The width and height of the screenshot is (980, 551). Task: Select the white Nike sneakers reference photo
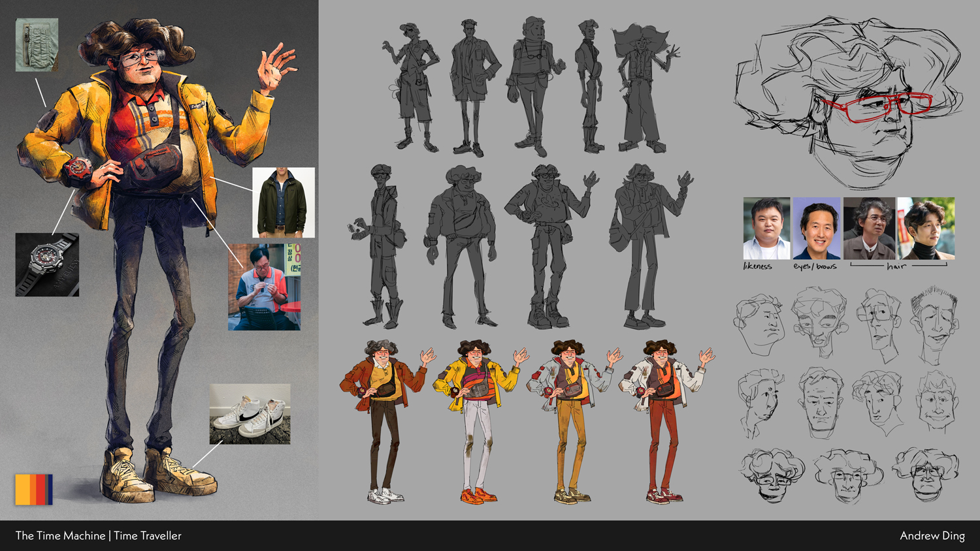(250, 414)
